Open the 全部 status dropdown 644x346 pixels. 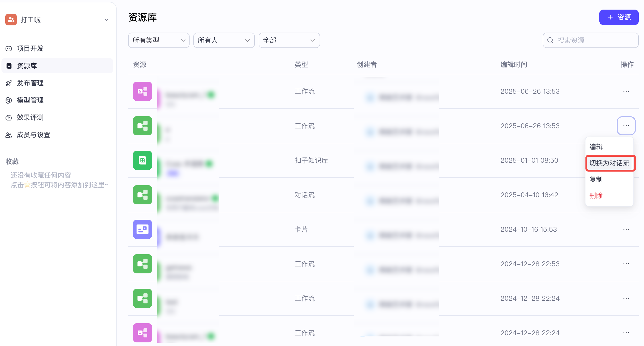coord(289,40)
